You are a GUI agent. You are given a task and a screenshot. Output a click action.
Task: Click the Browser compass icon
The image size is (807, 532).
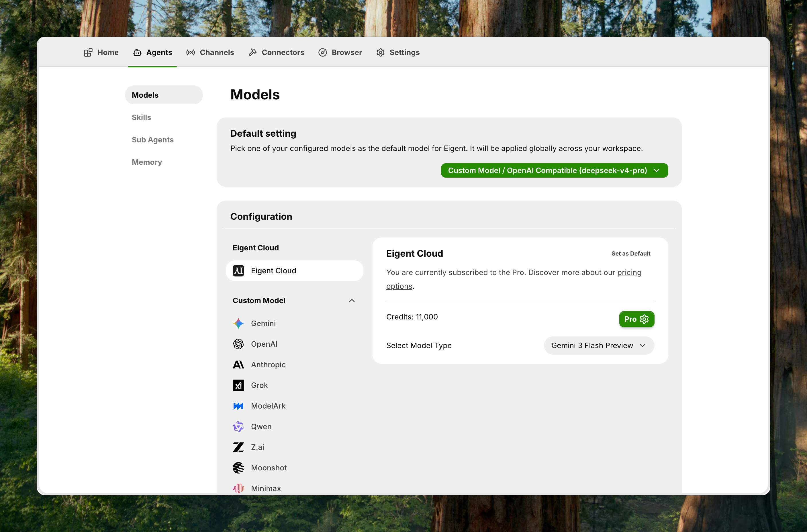click(322, 53)
